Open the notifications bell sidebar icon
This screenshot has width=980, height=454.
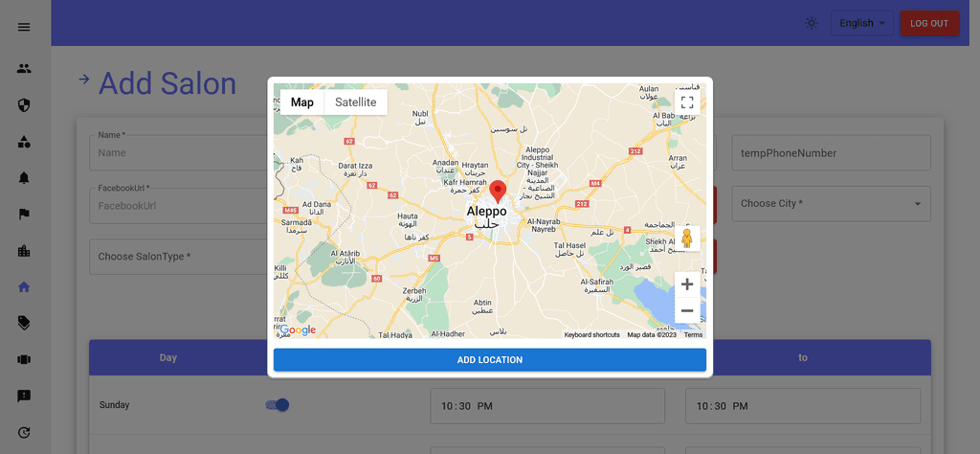tap(24, 178)
